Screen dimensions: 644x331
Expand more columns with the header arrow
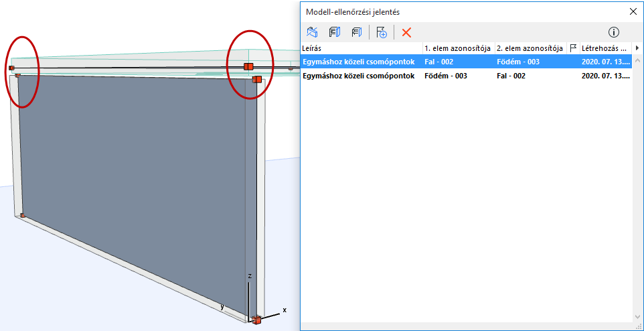click(637, 48)
